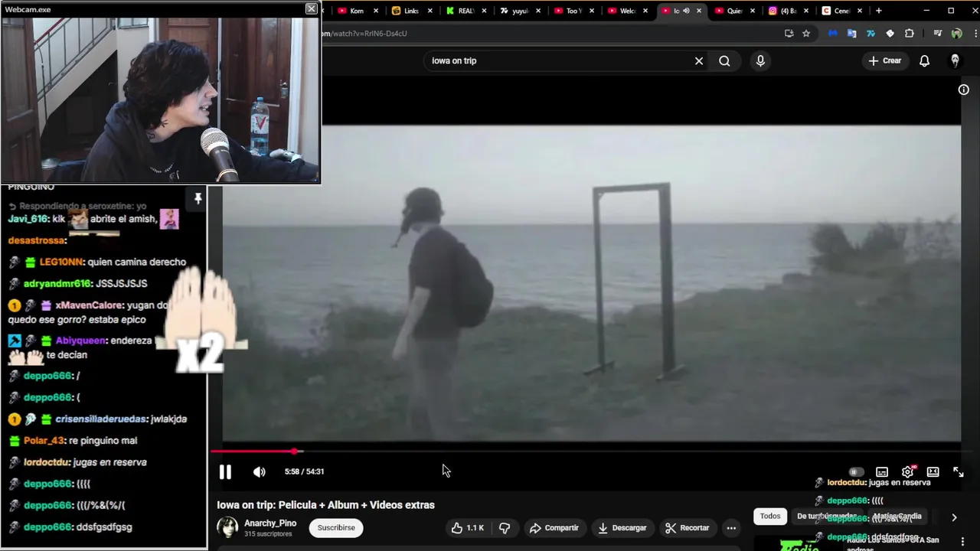The width and height of the screenshot is (980, 551).
Task: Switch to theater mode
Action: click(933, 472)
